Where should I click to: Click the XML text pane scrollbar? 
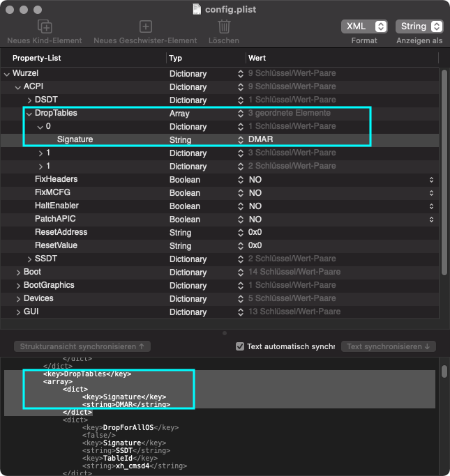[444, 371]
